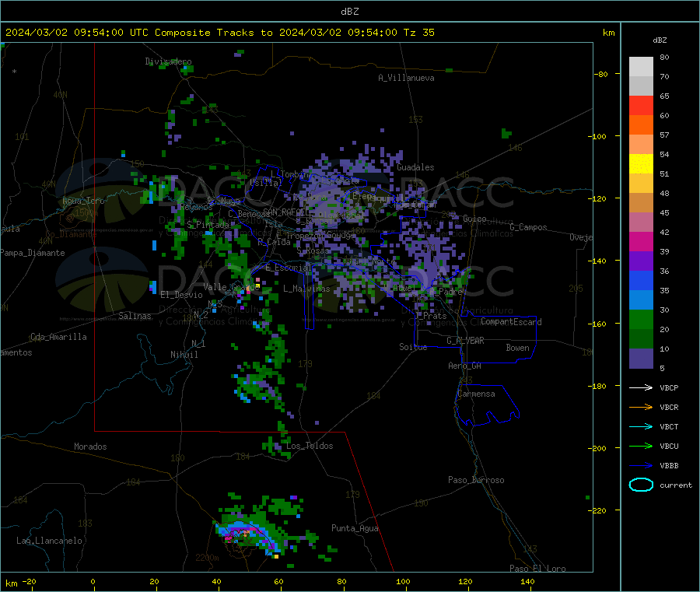The width and height of the screenshot is (700, 592).
Task: Click the white VBCP arrow in legend
Action: (x=641, y=387)
